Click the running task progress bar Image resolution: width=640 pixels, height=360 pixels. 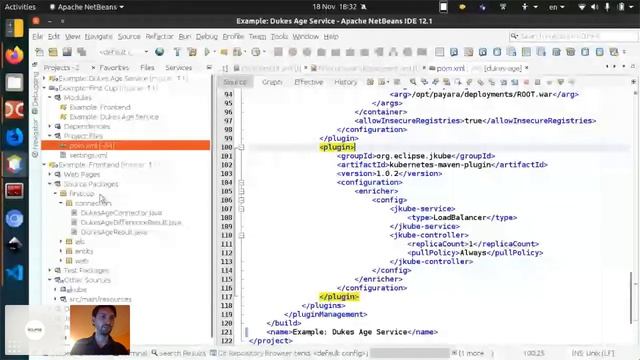click(410, 353)
